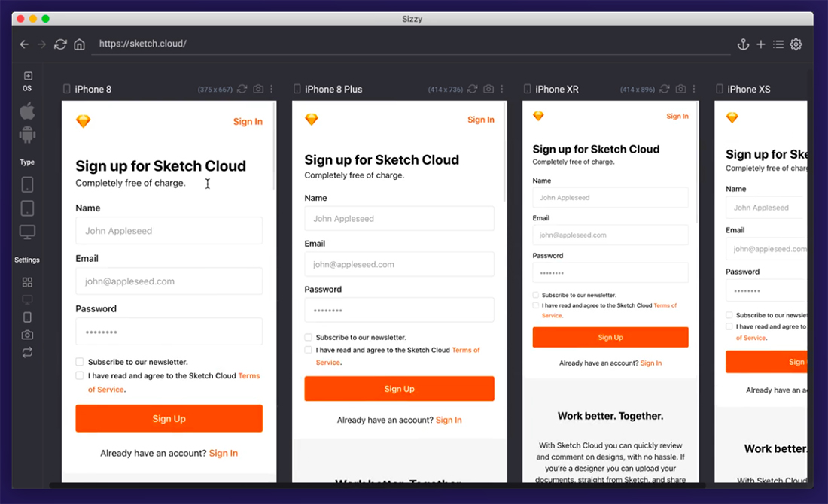
Task: Reload all devices with toolbar refresh icon
Action: tap(60, 44)
